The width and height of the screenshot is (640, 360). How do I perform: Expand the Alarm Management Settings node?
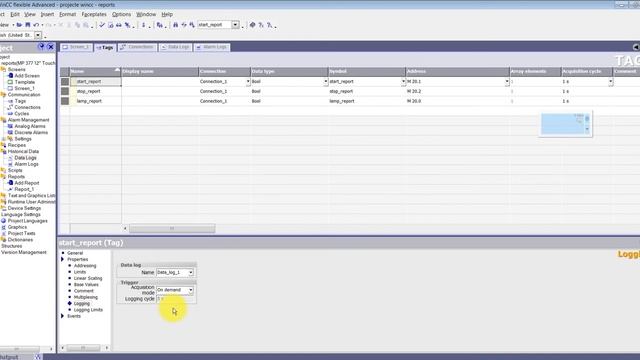(x=4, y=139)
